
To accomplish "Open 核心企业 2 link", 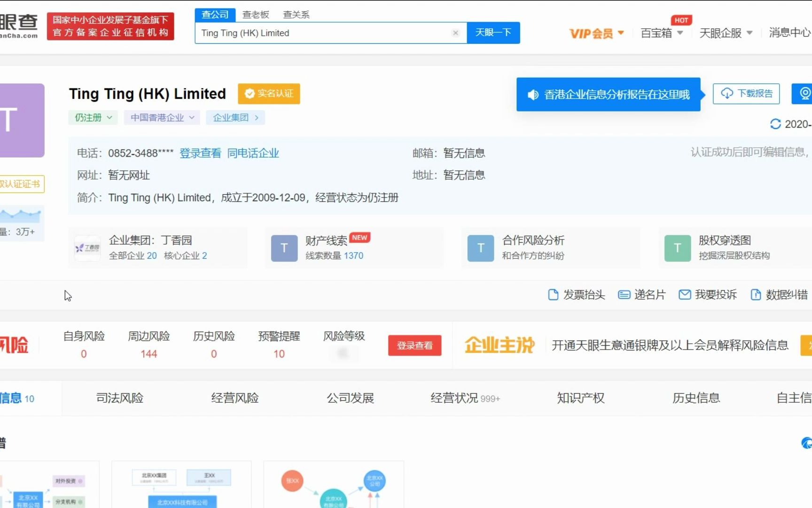I will click(185, 256).
